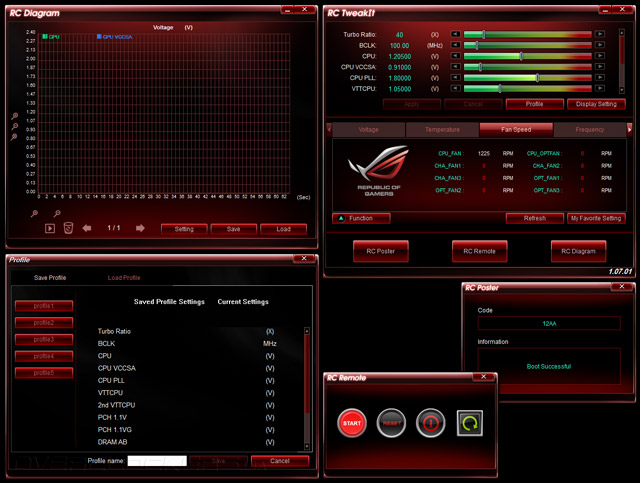Launch RC Remote
Screen dimensions: 640x483
click(x=480, y=251)
